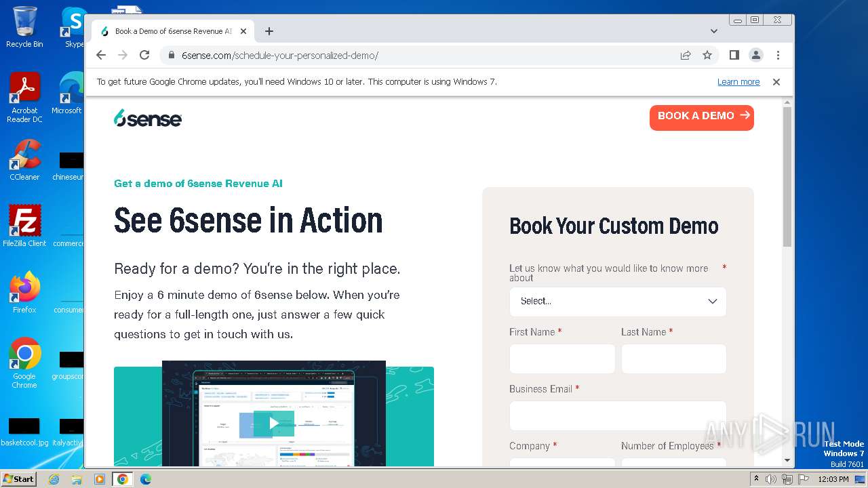Reload the 6sense page
The height and width of the screenshot is (488, 868).
click(144, 56)
